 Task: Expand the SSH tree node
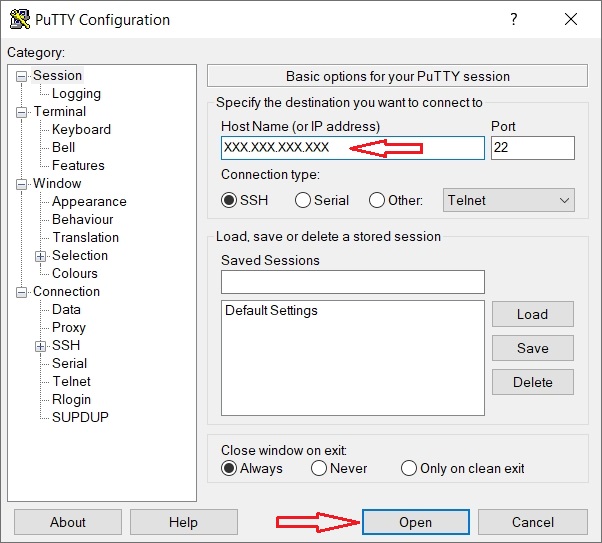[x=41, y=346]
